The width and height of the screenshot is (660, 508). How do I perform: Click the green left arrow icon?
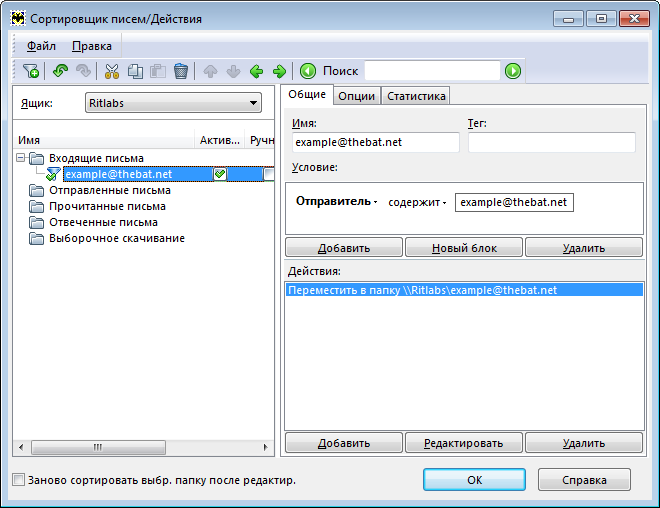pyautogui.click(x=256, y=71)
